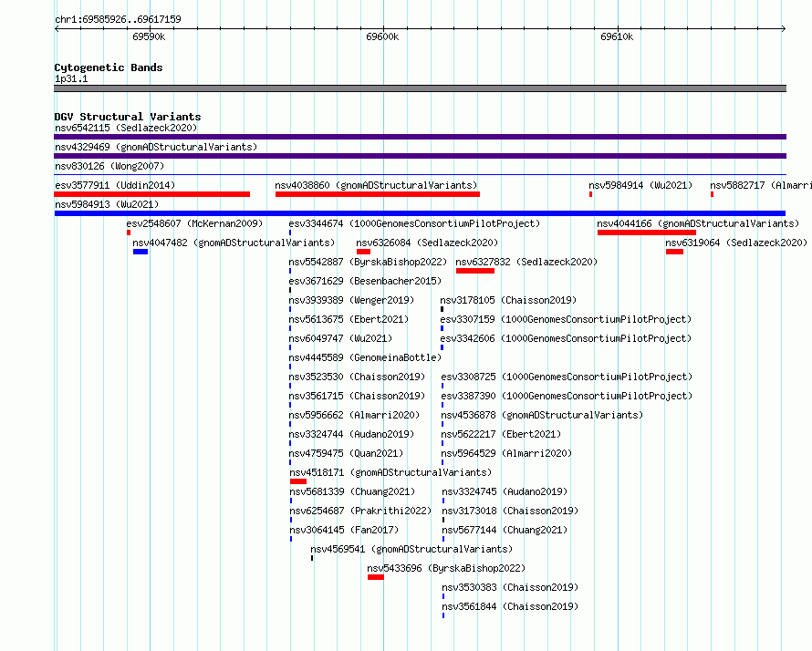Image resolution: width=812 pixels, height=651 pixels.
Task: Click the nsv3324744 (Audano2019) label
Action: [x=351, y=434]
